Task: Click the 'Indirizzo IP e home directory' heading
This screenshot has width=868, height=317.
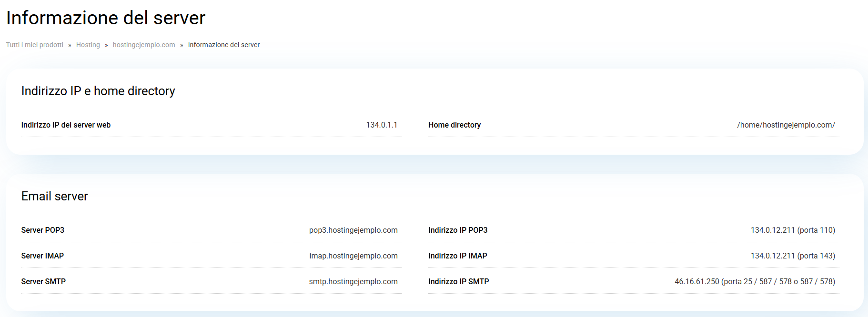Action: click(x=98, y=91)
